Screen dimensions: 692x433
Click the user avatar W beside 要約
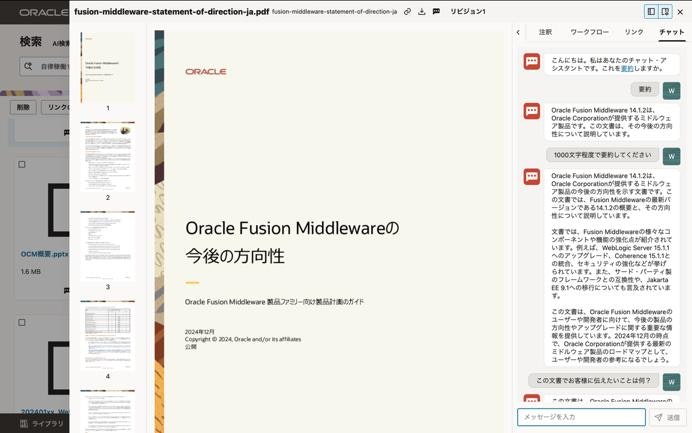click(x=671, y=91)
